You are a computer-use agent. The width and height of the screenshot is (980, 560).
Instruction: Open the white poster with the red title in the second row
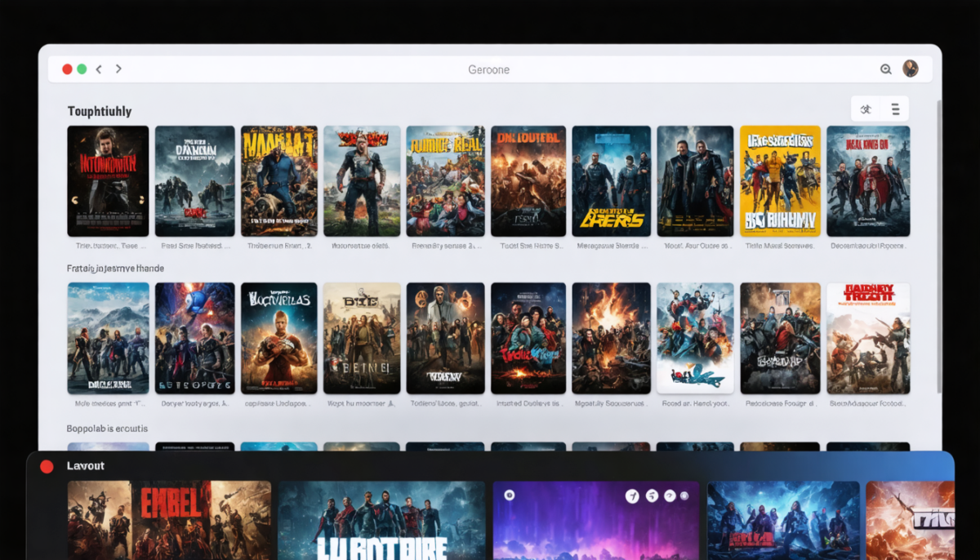pos(868,338)
